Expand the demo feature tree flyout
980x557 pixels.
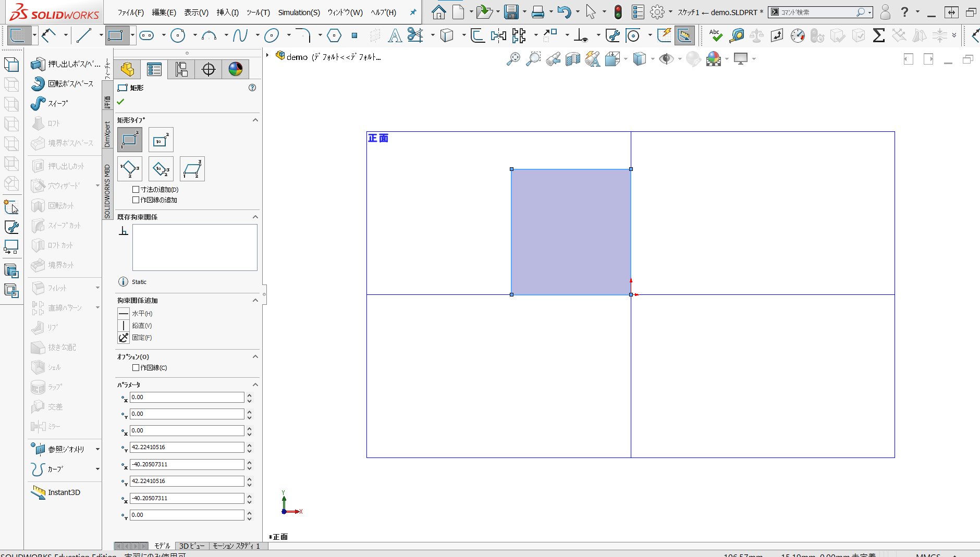[x=267, y=55]
